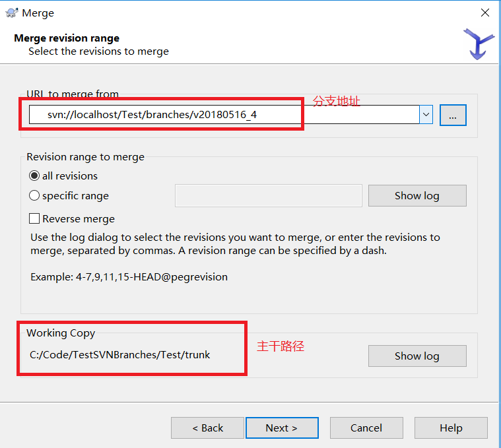
Task: Open Help for the Merge dialog
Action: pyautogui.click(x=451, y=428)
